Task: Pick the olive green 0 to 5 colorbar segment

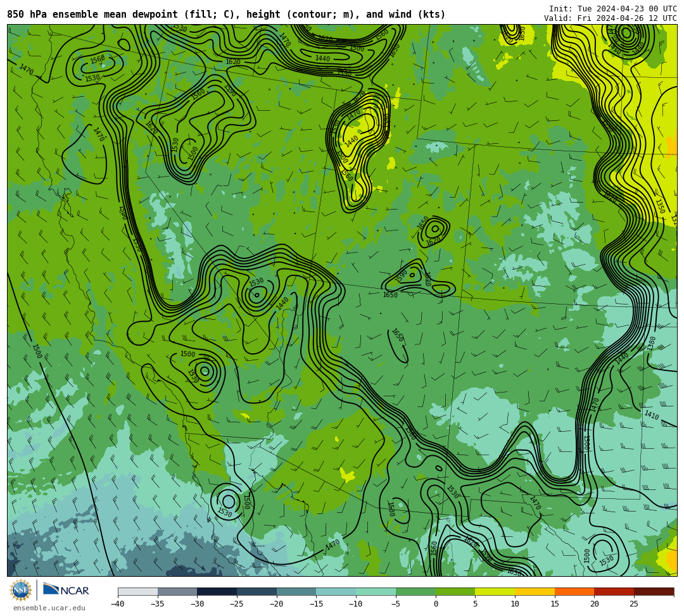Action: tap(455, 591)
